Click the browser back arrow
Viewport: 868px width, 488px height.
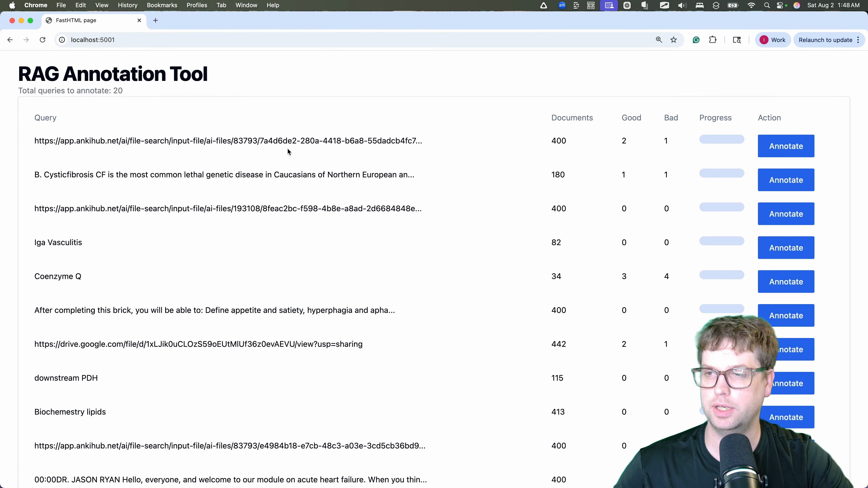click(x=10, y=40)
